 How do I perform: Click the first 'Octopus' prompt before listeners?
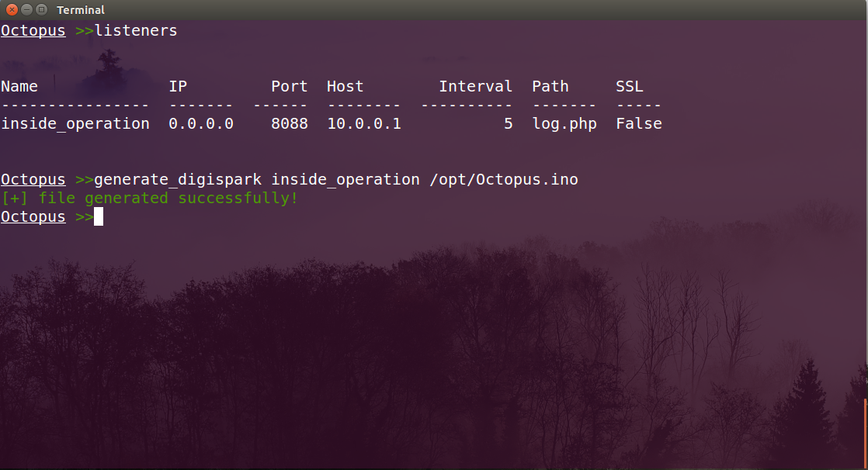(x=33, y=30)
